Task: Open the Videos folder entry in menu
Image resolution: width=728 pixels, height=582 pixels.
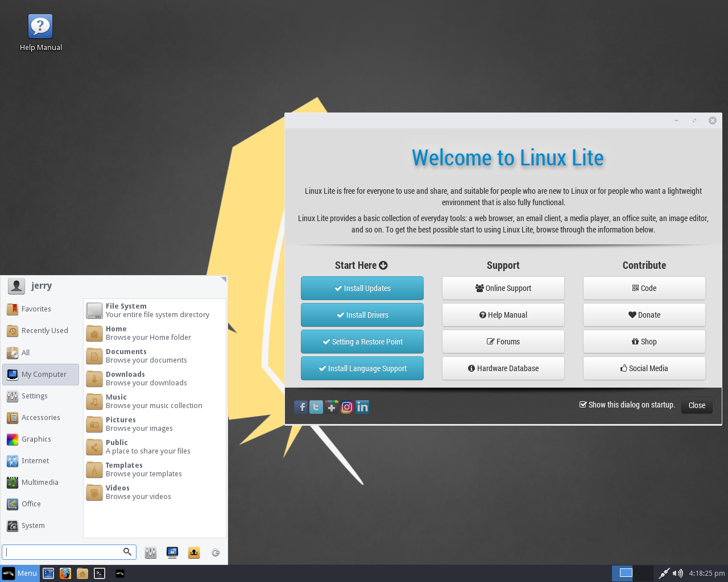Action: click(x=155, y=492)
